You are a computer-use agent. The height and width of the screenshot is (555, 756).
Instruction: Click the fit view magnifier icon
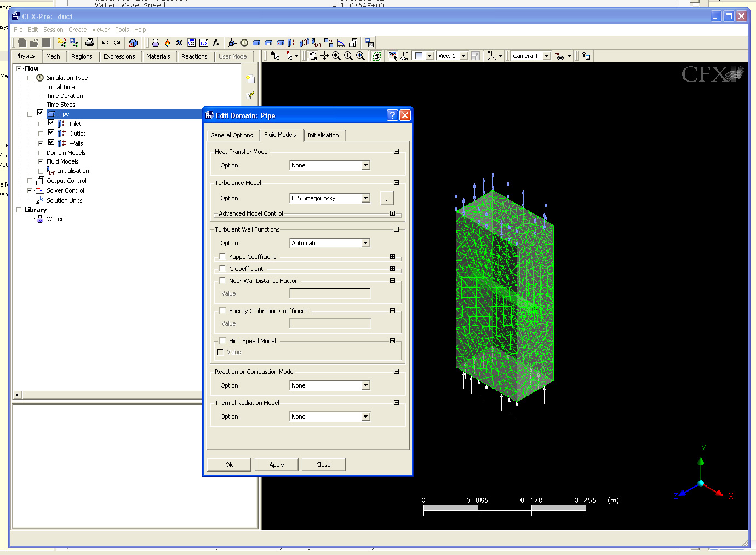point(360,56)
